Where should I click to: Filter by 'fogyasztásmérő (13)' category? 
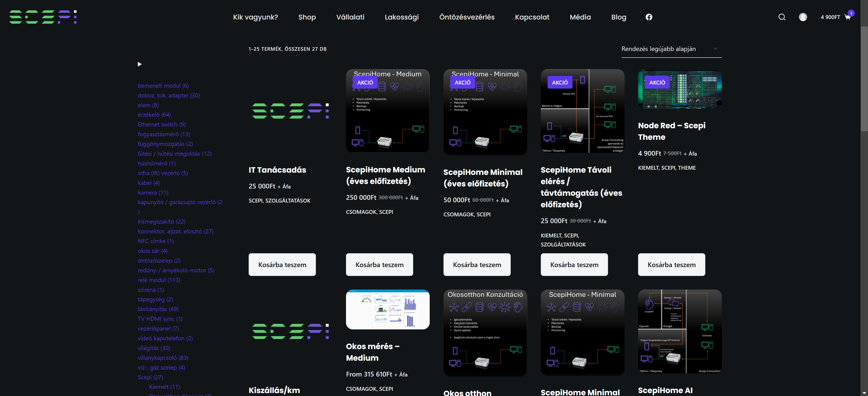(164, 134)
